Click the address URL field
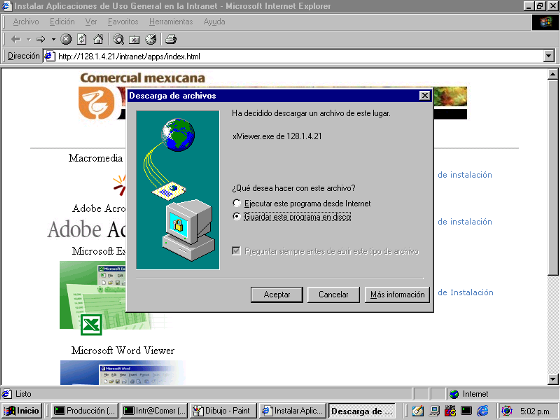560x420 pixels. [x=293, y=56]
